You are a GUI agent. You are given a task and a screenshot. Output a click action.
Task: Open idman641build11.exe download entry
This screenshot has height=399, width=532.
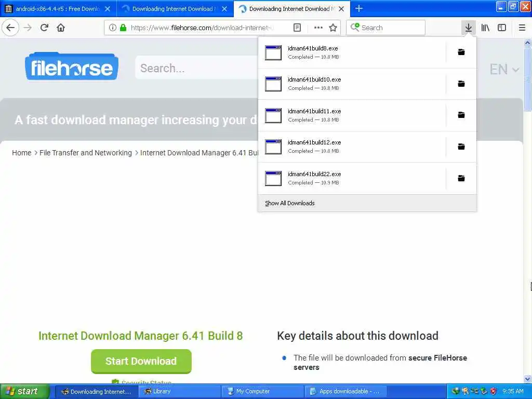point(352,115)
